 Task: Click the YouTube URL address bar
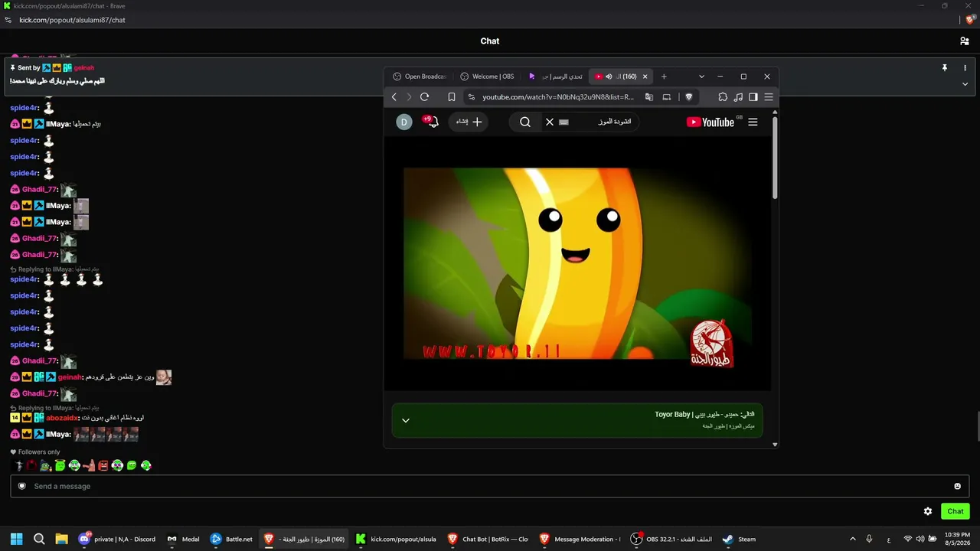[x=558, y=97]
